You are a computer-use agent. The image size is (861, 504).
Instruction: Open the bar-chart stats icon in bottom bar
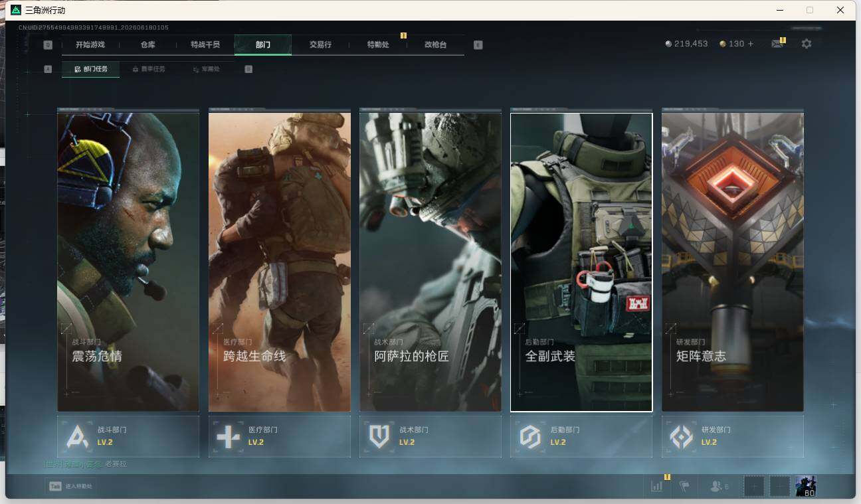657,486
